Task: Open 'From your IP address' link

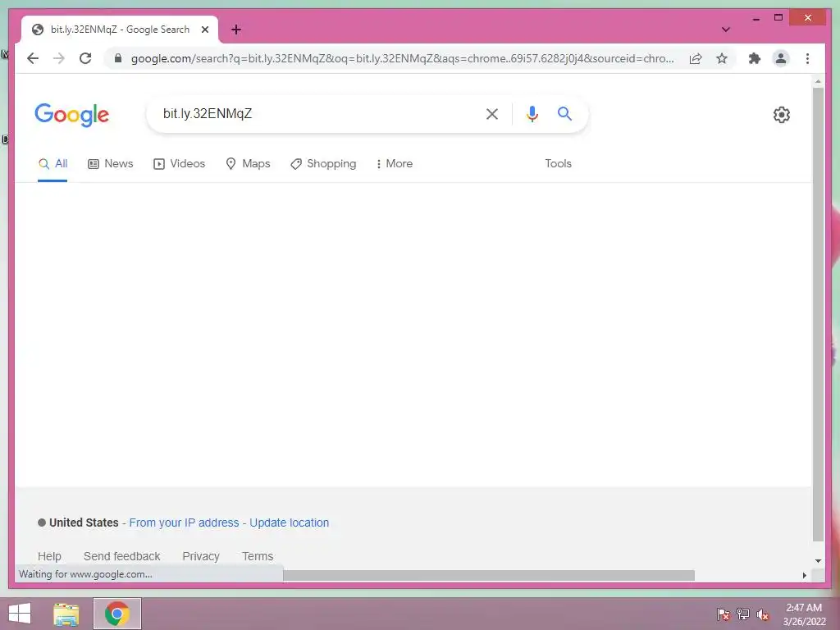Action: click(184, 523)
